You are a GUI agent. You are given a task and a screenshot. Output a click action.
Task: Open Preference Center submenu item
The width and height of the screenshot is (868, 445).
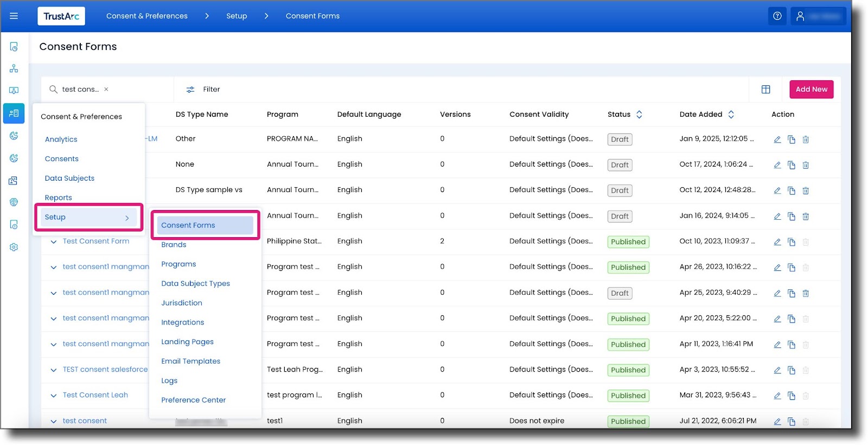point(194,400)
